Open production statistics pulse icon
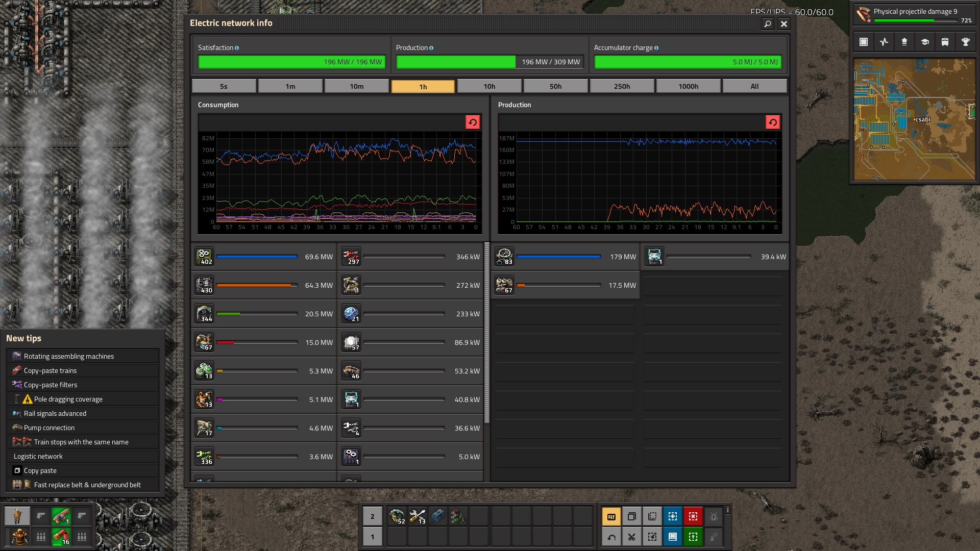 [884, 42]
